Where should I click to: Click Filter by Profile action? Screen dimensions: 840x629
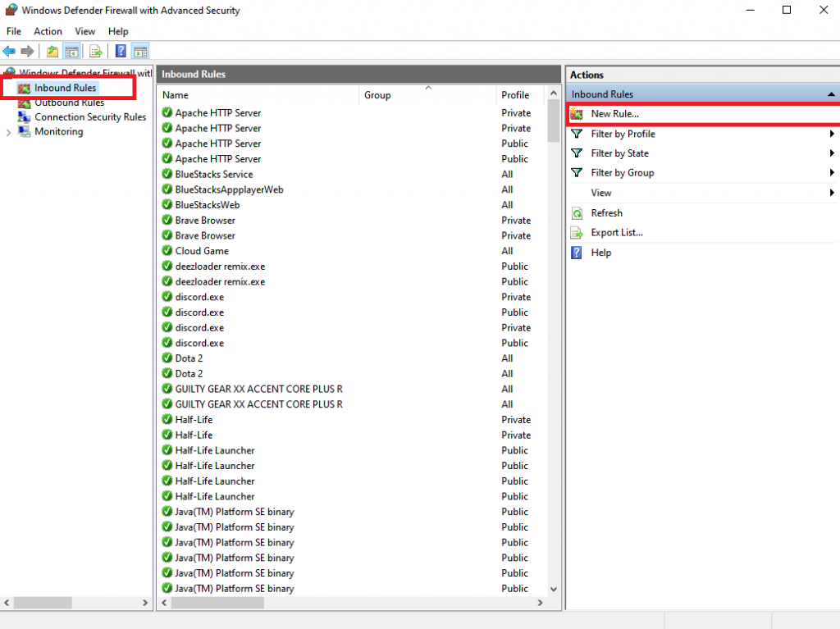point(623,134)
